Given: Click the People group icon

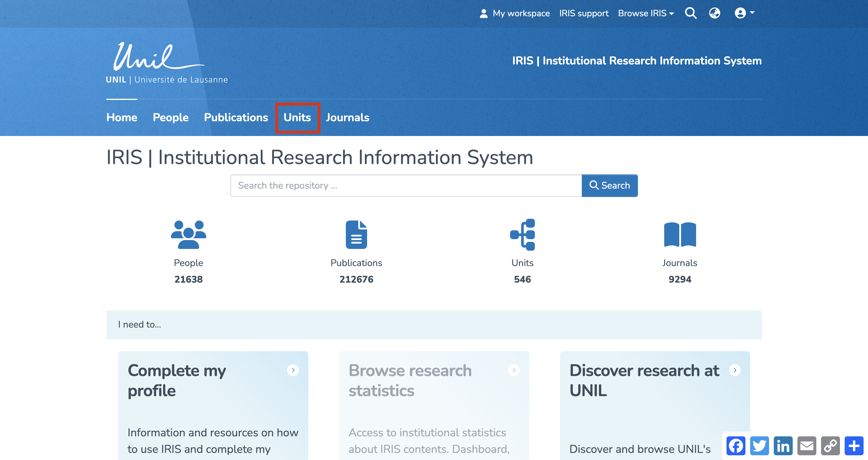Looking at the screenshot, I should pos(188,234).
